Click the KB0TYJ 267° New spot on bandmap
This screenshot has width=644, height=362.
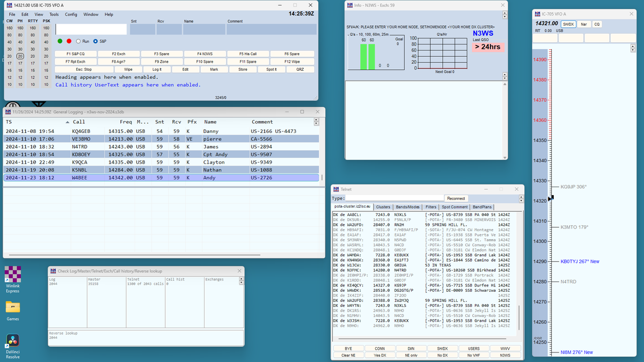pyautogui.click(x=580, y=261)
